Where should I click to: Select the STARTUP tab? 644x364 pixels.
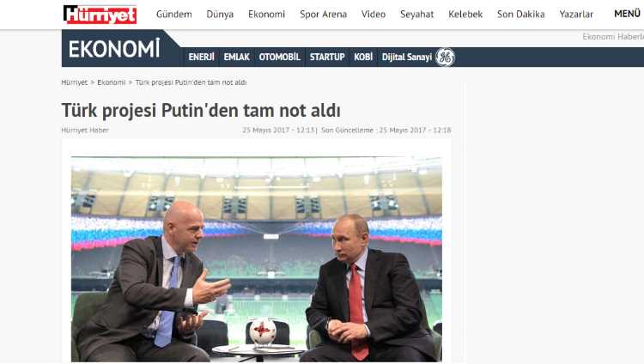[327, 58]
